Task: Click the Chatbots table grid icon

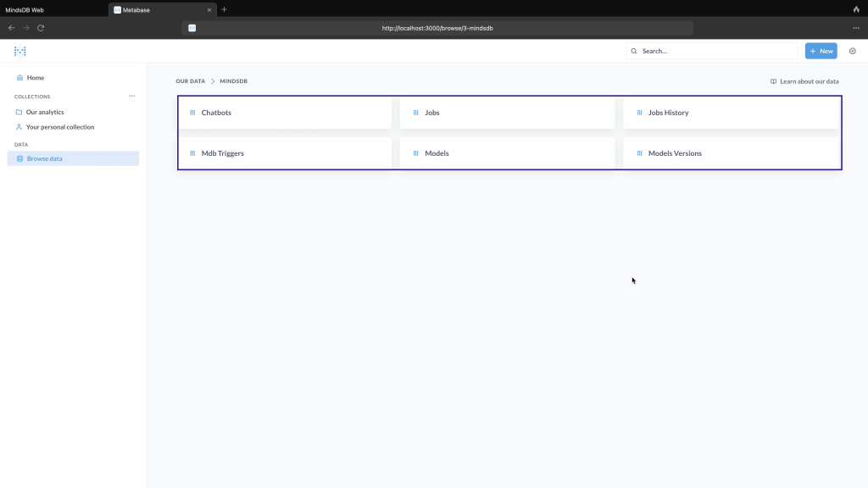Action: [192, 113]
